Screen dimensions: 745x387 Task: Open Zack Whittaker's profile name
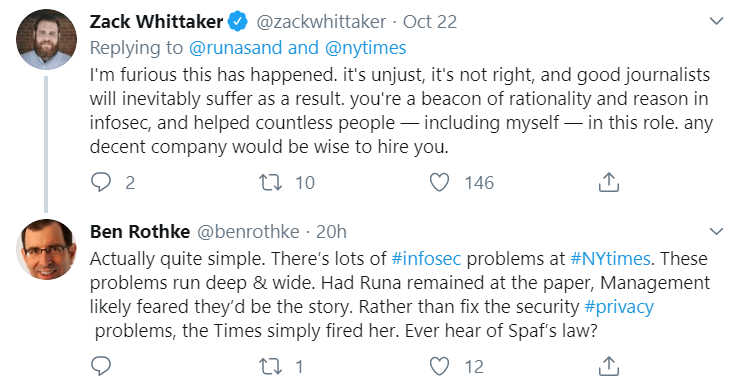[x=156, y=21]
